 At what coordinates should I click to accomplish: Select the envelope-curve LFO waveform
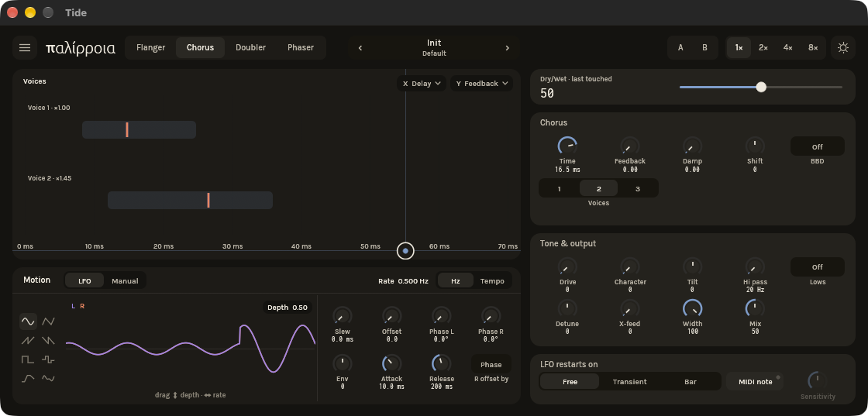(28, 378)
